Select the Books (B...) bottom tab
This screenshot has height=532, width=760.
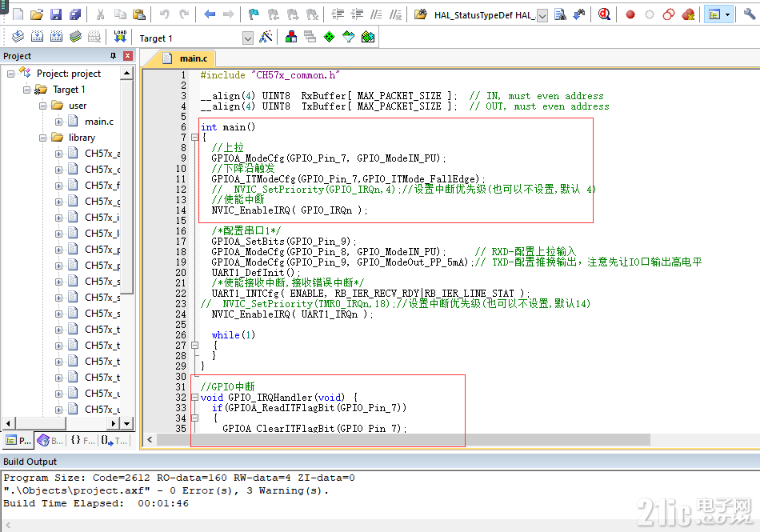[x=50, y=441]
